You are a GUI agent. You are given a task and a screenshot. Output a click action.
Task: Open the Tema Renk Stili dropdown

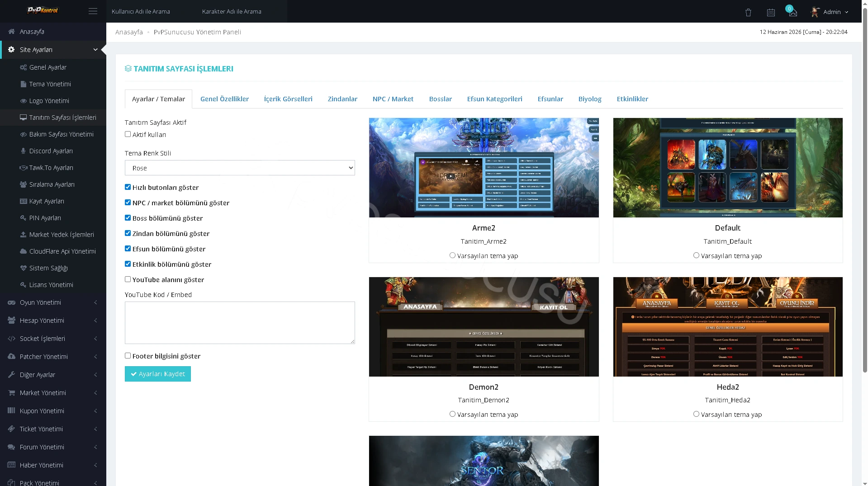pos(240,168)
